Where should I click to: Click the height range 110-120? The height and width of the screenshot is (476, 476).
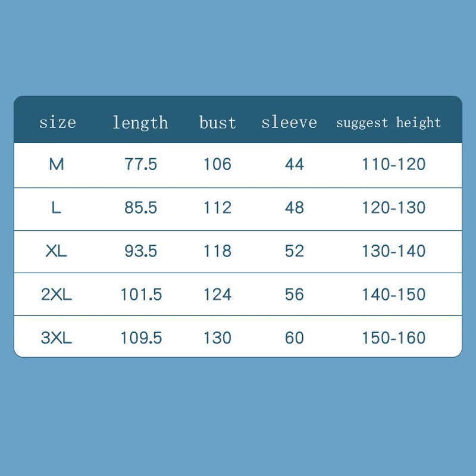(x=394, y=164)
